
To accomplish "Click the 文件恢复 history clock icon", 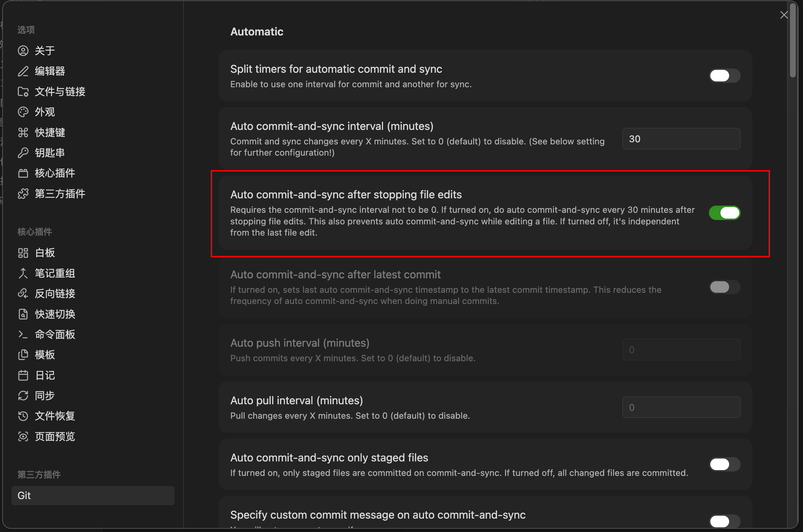I will (x=23, y=416).
